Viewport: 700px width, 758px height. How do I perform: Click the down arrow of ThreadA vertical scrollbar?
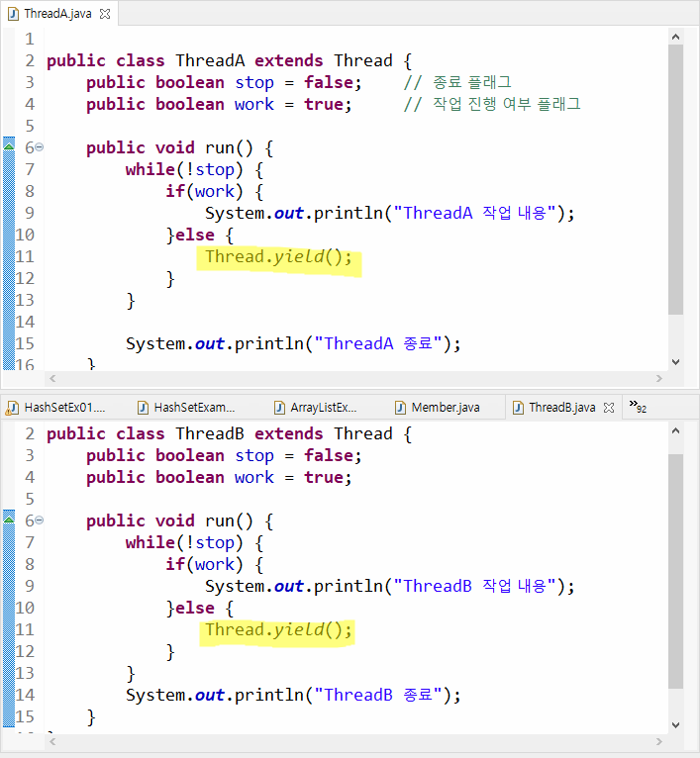(676, 361)
